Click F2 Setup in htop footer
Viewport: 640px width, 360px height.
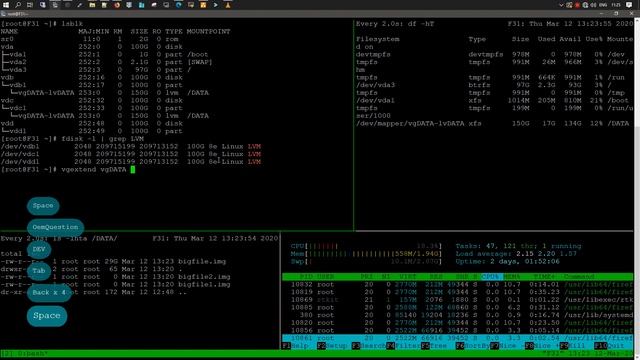click(331, 346)
